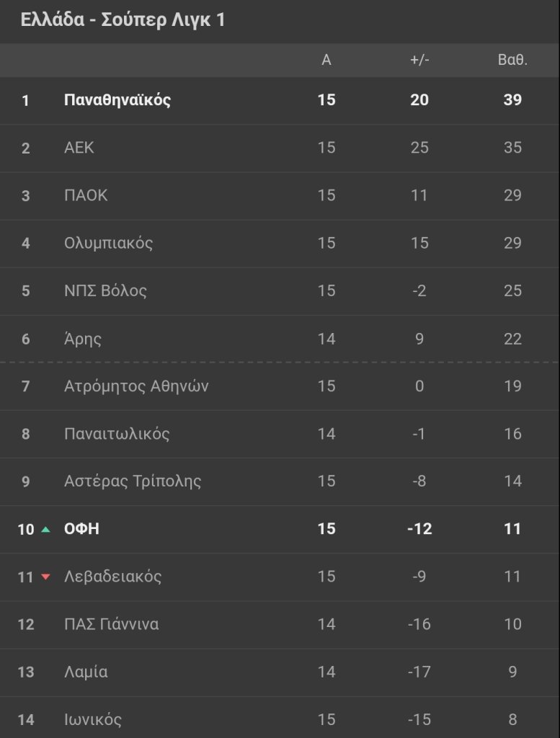Select ΝΠΣ Βόλος team name
560x738 pixels.
pyautogui.click(x=105, y=290)
